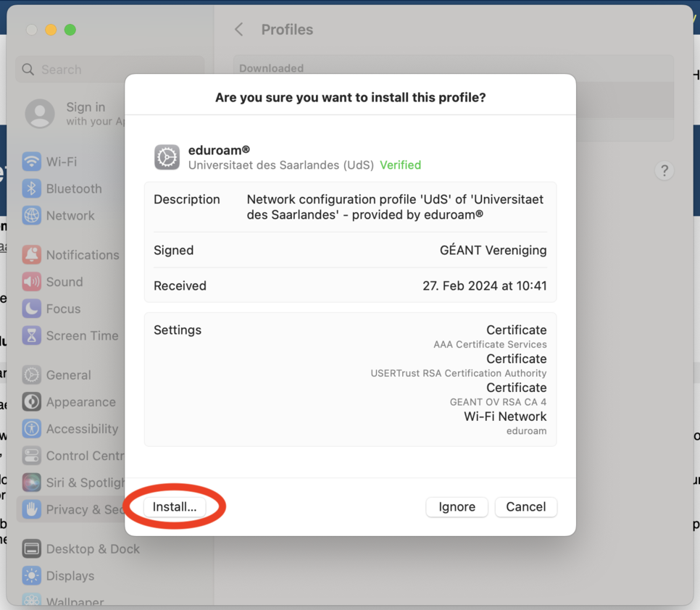Click the Install... button
Screen dimensions: 700x610
click(175, 507)
